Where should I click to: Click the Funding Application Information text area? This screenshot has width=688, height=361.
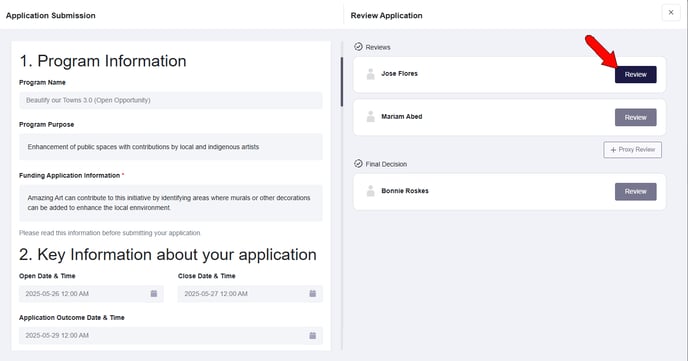point(171,203)
